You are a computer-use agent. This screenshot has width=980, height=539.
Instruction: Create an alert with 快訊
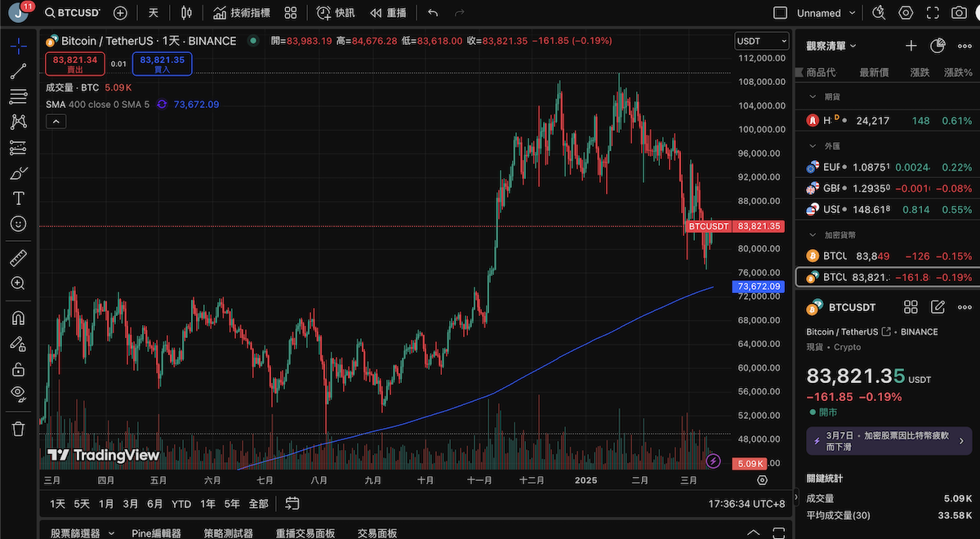point(335,13)
